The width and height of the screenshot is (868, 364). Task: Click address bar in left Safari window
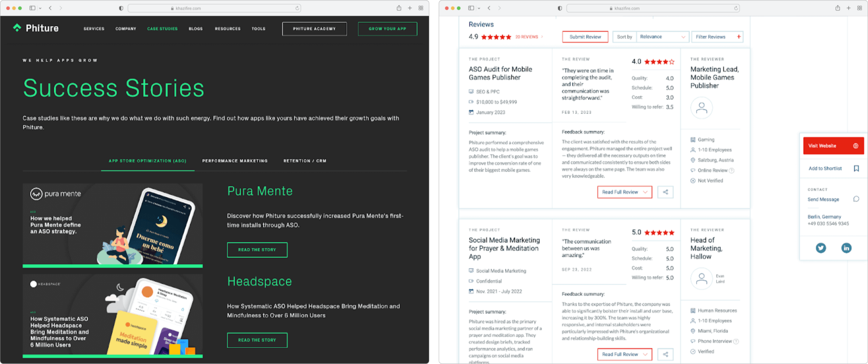click(x=214, y=8)
